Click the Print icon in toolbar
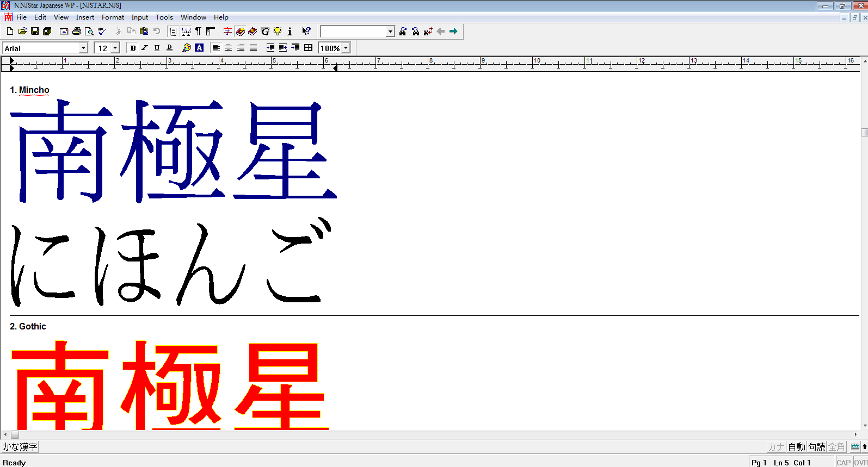This screenshot has height=467, width=868. (77, 32)
